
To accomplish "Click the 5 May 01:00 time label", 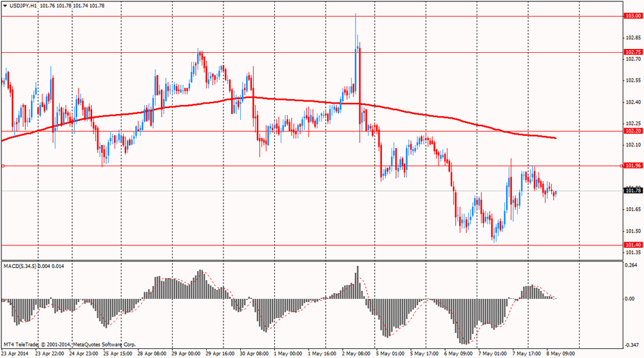I will point(390,353).
